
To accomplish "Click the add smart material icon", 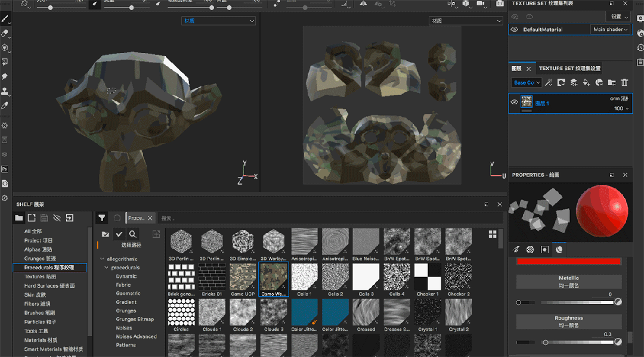I will click(599, 82).
